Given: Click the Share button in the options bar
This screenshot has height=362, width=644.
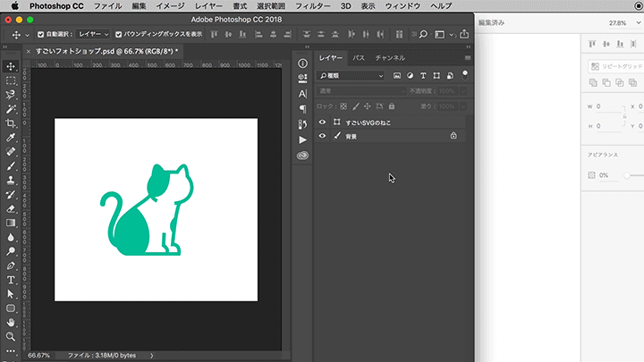Looking at the screenshot, I should click(464, 34).
